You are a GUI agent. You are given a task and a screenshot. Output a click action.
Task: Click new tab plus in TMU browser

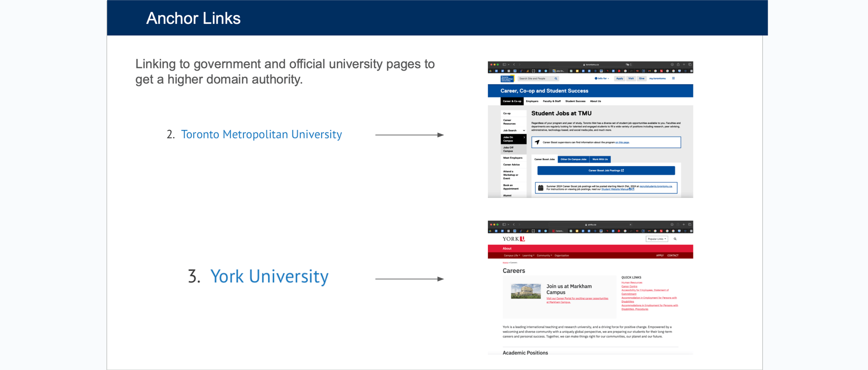[684, 65]
